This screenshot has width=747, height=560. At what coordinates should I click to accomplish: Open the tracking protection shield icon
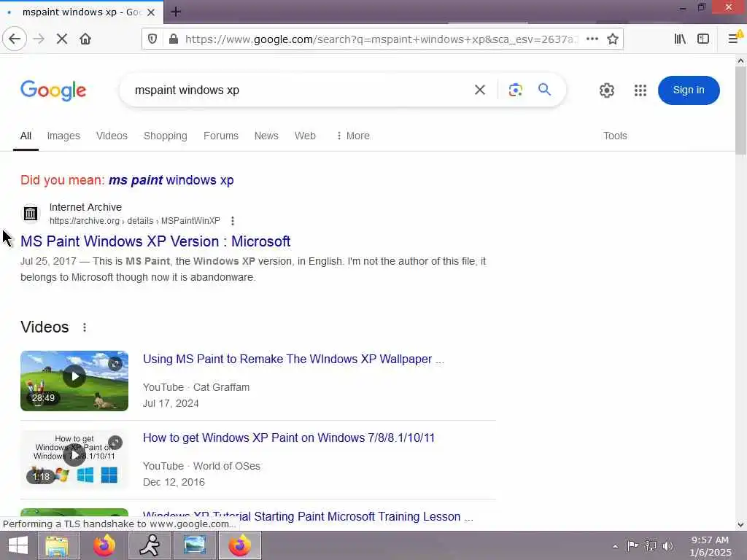(152, 39)
